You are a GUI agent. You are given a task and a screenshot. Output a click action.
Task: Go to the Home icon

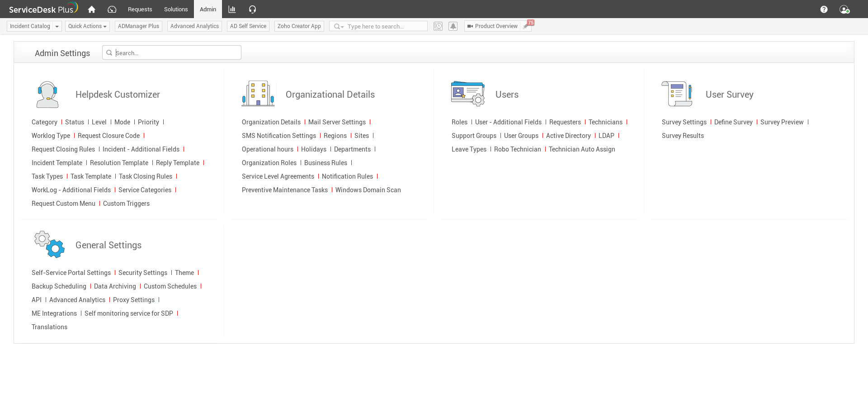(92, 9)
